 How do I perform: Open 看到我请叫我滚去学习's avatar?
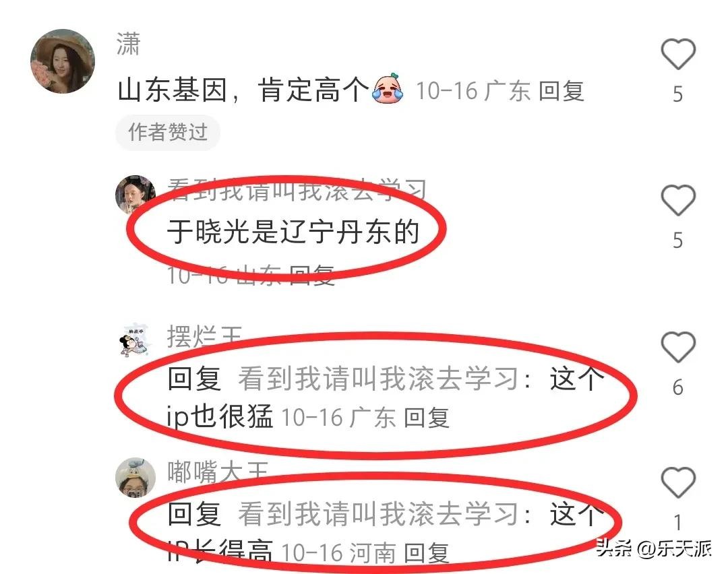[x=135, y=195]
